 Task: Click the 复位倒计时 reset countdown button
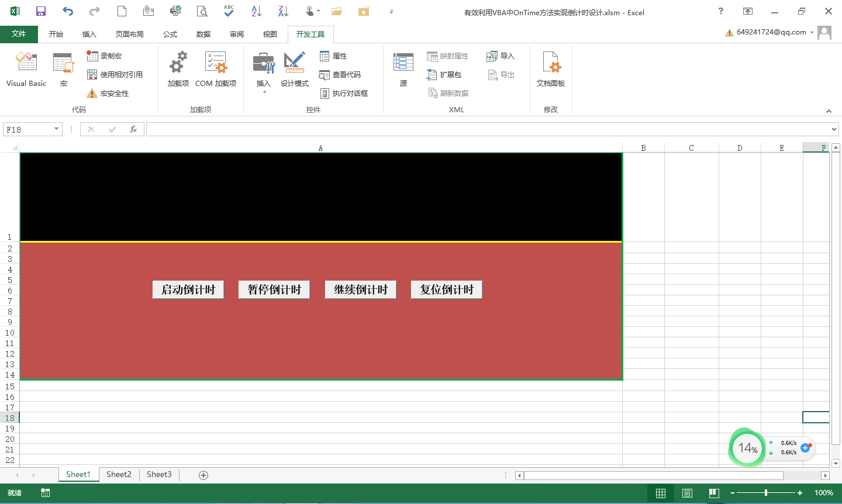pos(447,289)
